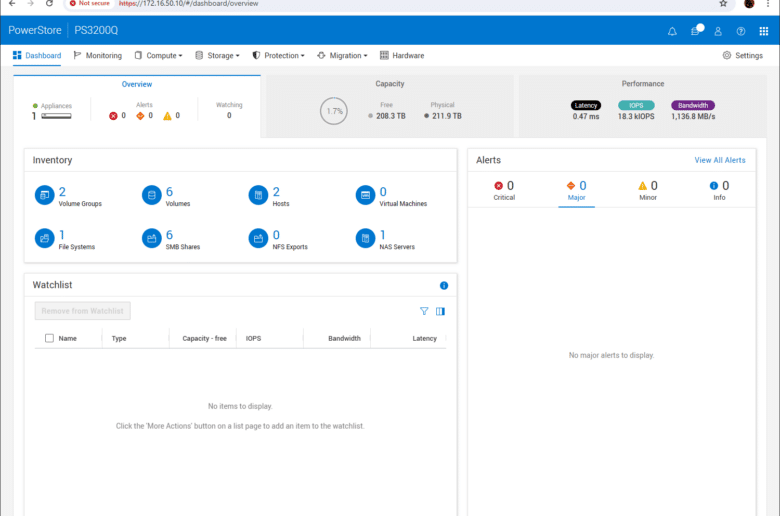
Task: Sort Watchlist by Capacity - free column
Action: click(x=204, y=338)
